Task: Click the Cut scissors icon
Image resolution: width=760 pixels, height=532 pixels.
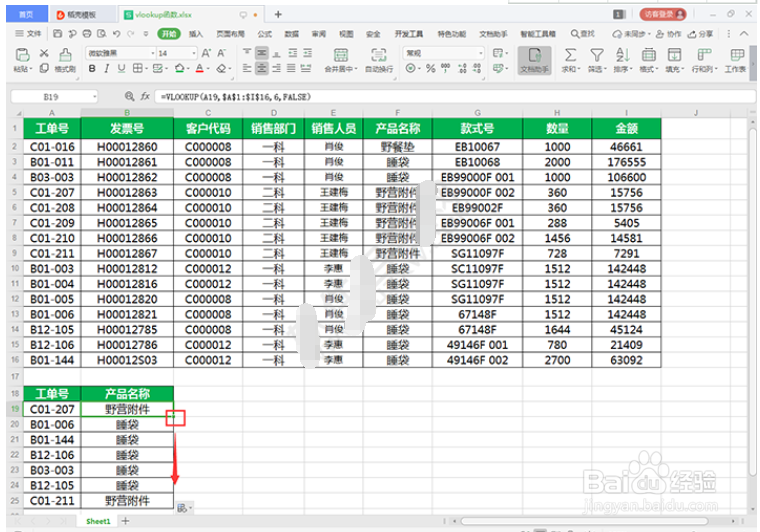Action: [x=44, y=53]
